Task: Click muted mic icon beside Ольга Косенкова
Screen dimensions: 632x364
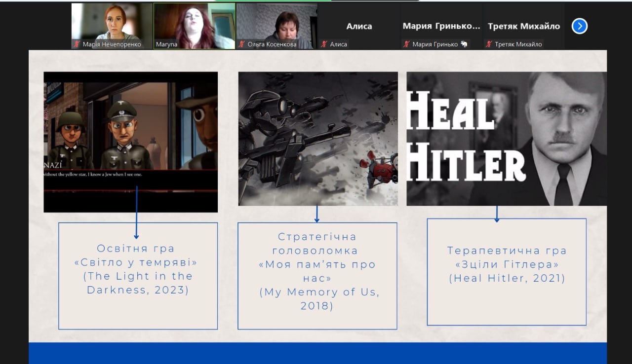Action: [x=242, y=44]
